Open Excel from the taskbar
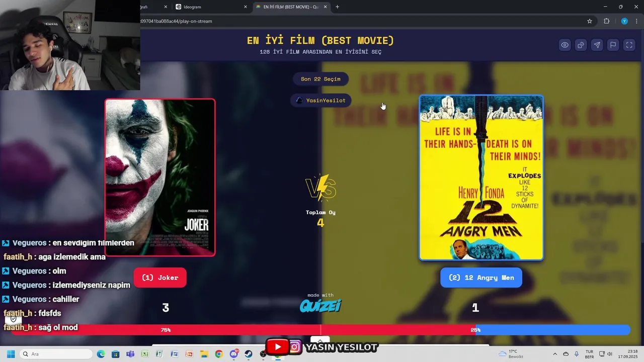 145,354
